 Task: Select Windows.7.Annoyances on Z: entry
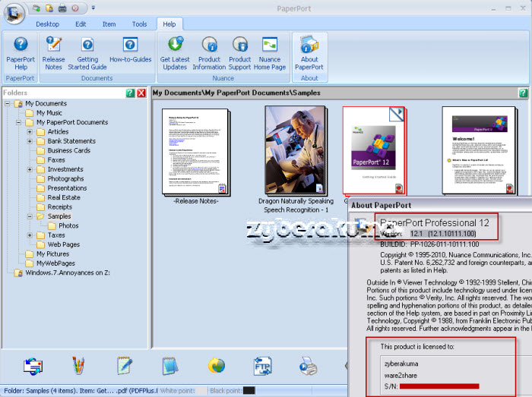click(x=68, y=273)
